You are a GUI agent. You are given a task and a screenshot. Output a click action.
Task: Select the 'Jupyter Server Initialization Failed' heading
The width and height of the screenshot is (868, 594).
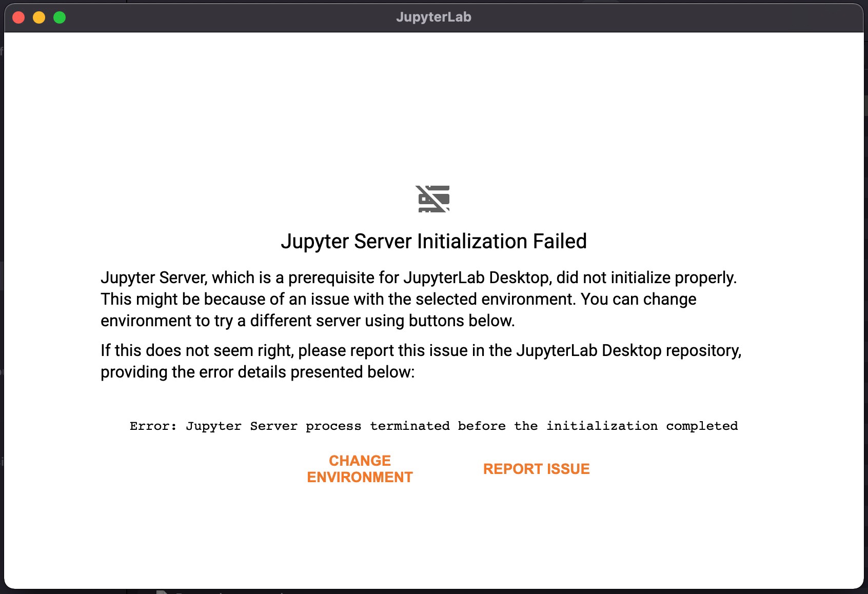tap(433, 241)
